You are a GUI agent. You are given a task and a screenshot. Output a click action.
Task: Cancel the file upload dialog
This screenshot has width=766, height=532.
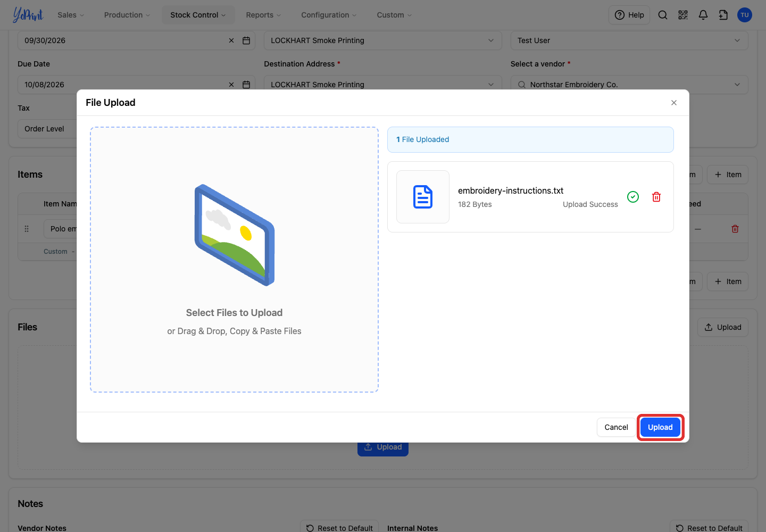616,427
